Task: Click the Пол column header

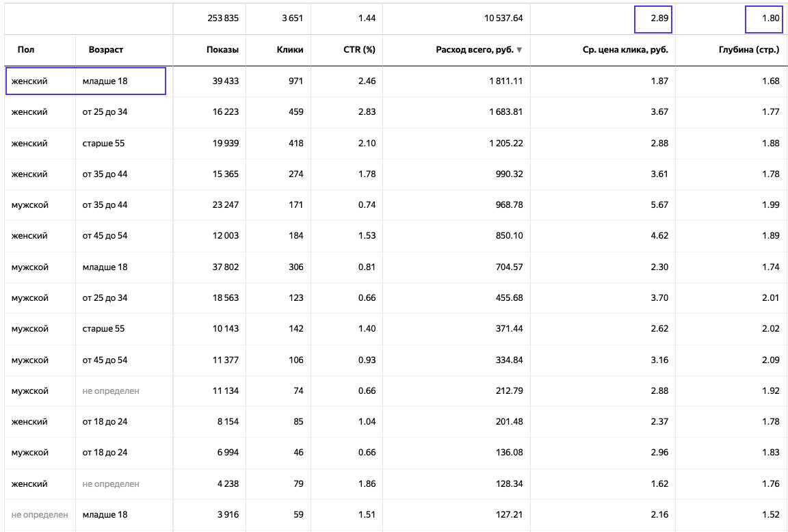Action: 27,50
